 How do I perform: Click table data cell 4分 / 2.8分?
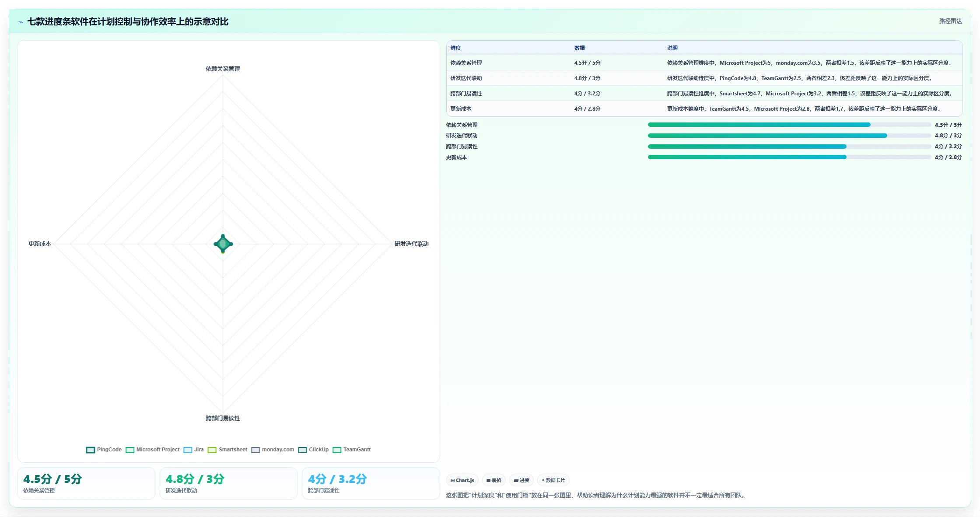pyautogui.click(x=587, y=109)
